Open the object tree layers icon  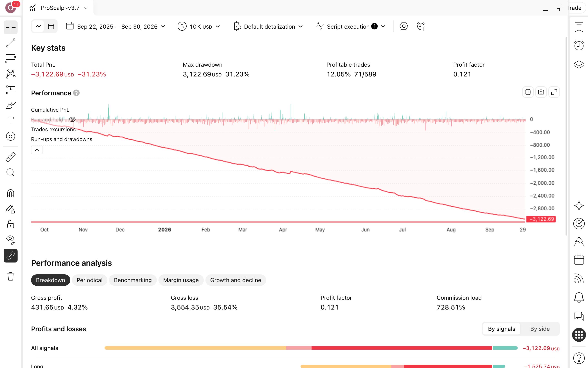pos(579,64)
